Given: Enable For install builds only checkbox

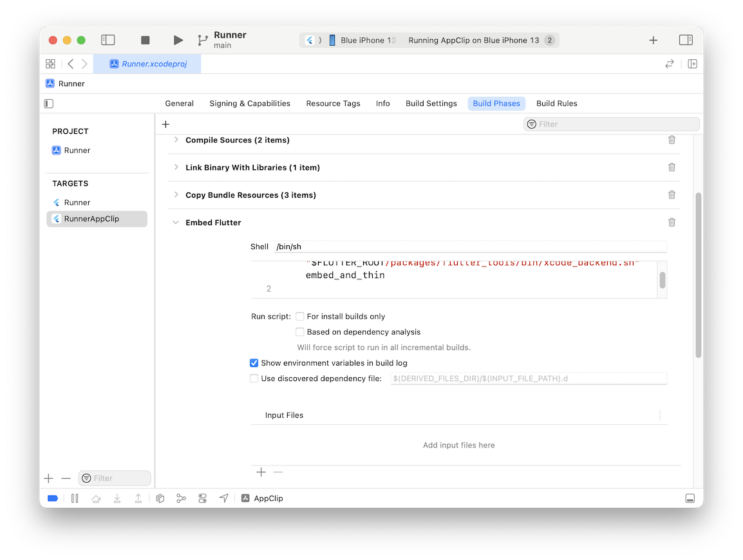Looking at the screenshot, I should point(300,317).
